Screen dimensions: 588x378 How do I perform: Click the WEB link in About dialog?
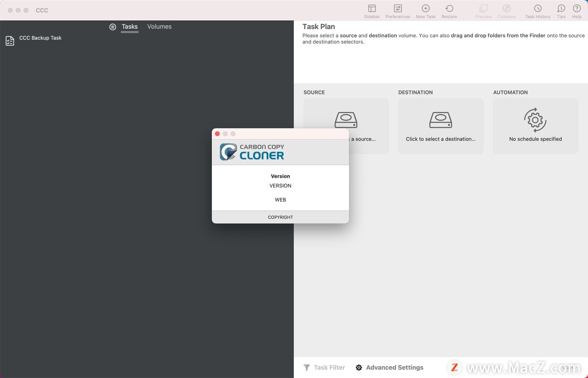click(x=280, y=200)
